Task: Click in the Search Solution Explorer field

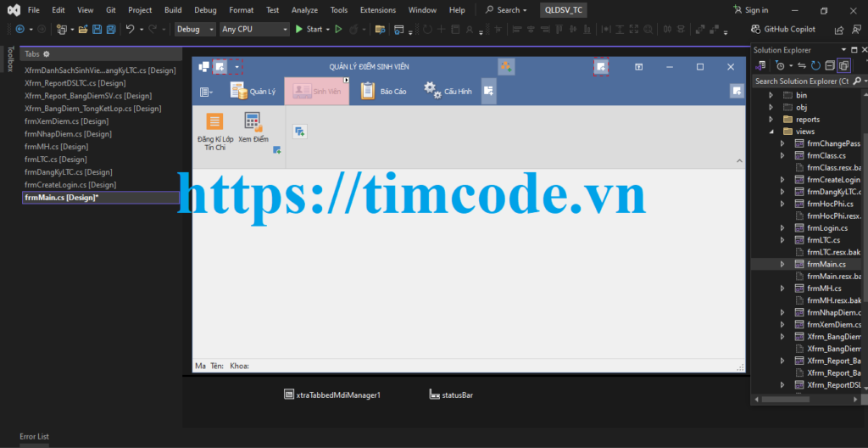Action: coord(802,81)
